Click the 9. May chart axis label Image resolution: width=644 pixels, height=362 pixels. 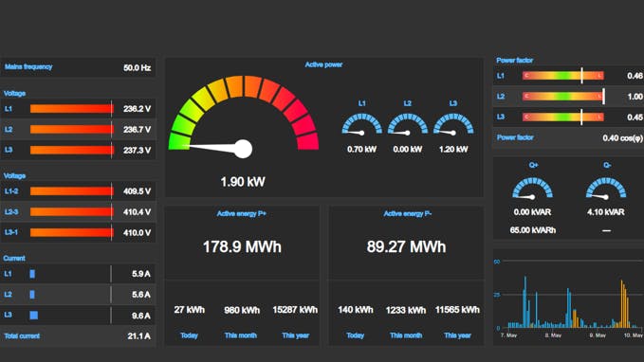(x=598, y=335)
